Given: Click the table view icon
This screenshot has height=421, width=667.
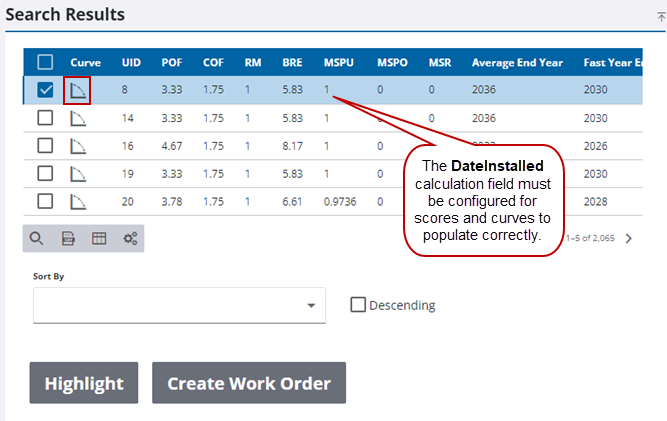Looking at the screenshot, I should coord(99,239).
